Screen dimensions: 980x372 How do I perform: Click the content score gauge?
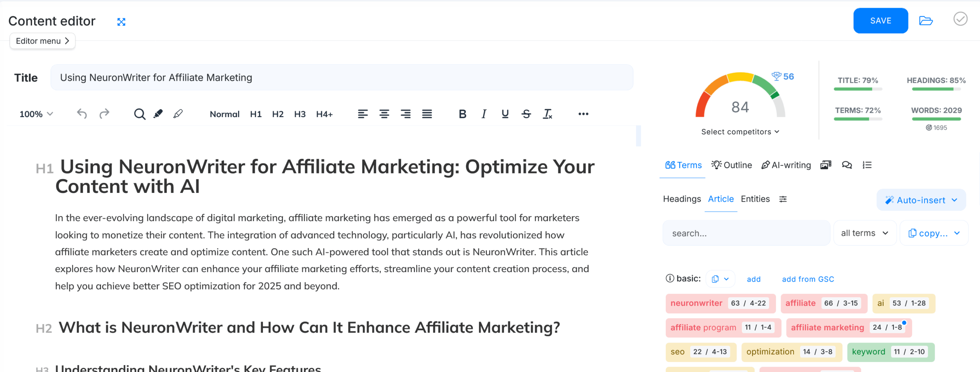coord(740,100)
